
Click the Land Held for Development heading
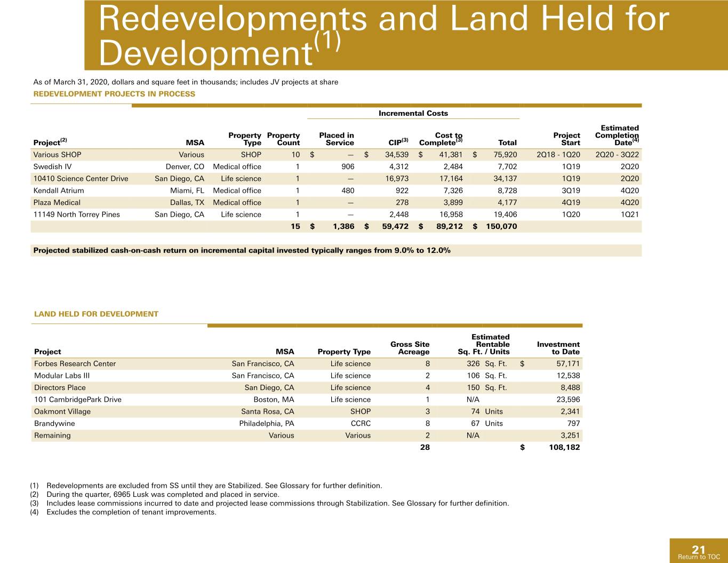pyautogui.click(x=96, y=314)
